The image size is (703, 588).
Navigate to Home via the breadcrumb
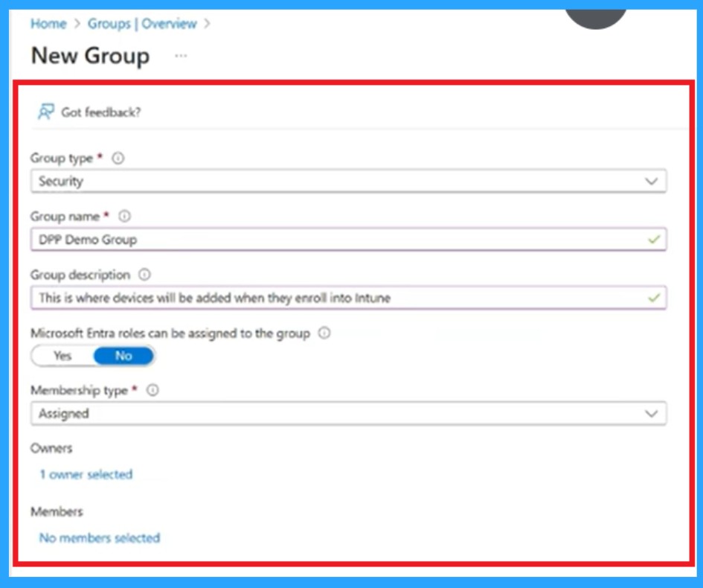47,24
